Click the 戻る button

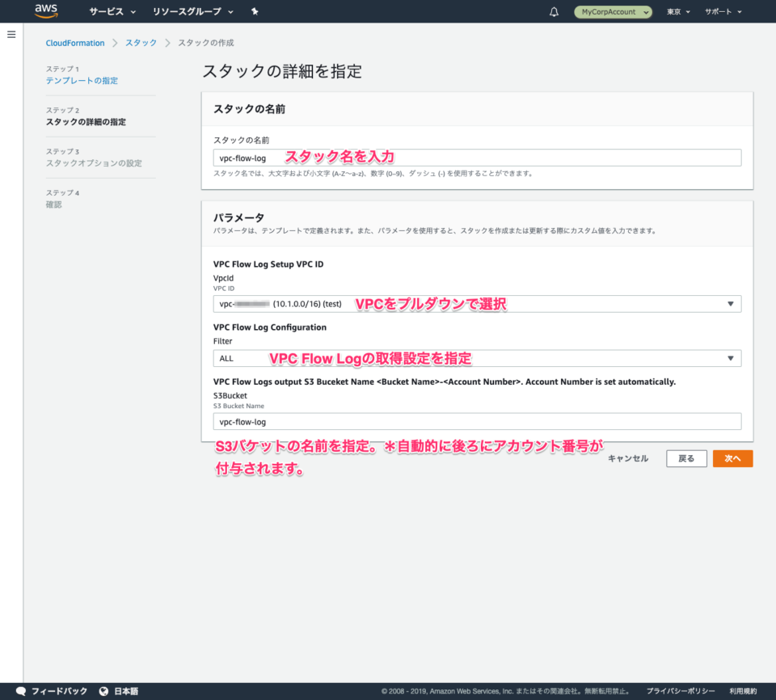point(685,458)
